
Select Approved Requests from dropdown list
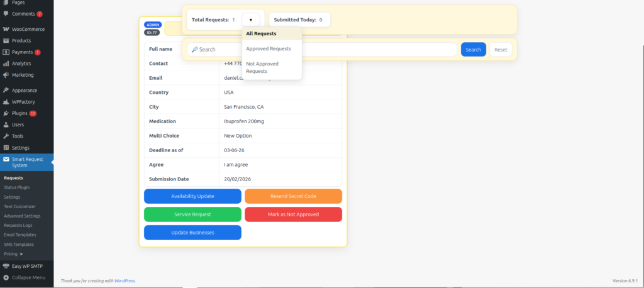point(269,48)
